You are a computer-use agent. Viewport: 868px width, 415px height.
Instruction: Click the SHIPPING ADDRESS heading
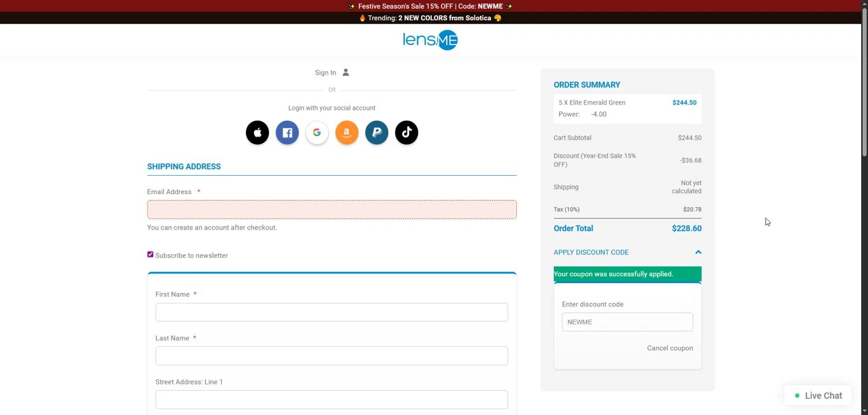(184, 166)
